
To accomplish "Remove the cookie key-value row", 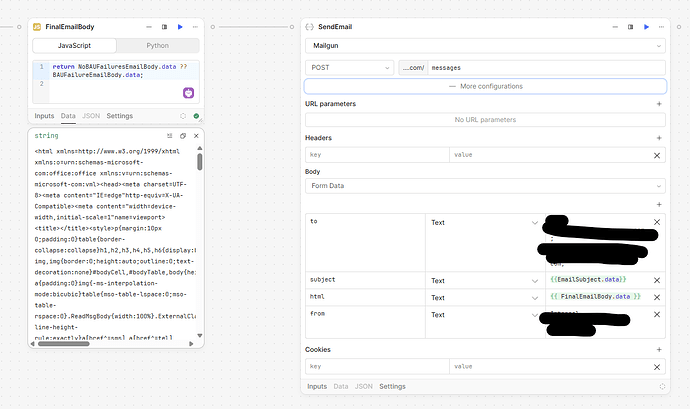I will coord(657,367).
